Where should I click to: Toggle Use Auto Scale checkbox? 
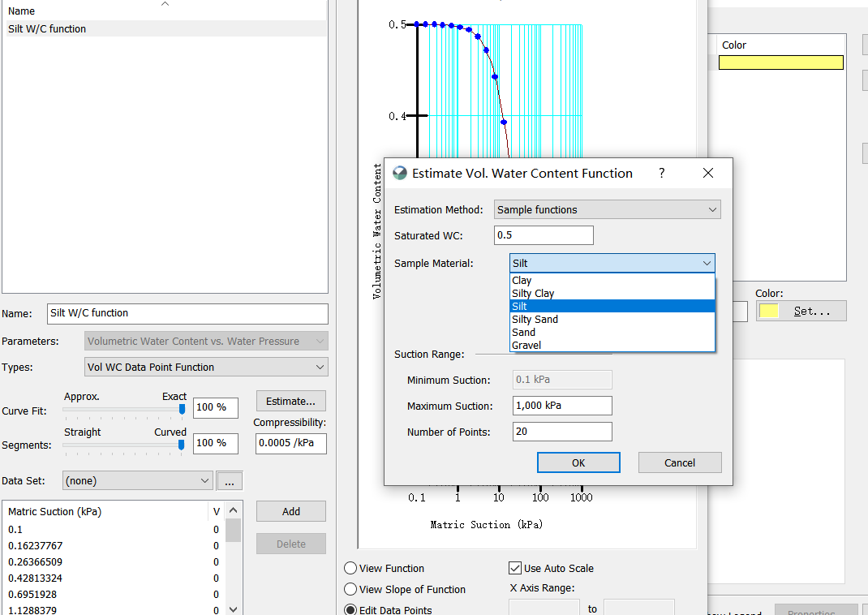coord(515,569)
